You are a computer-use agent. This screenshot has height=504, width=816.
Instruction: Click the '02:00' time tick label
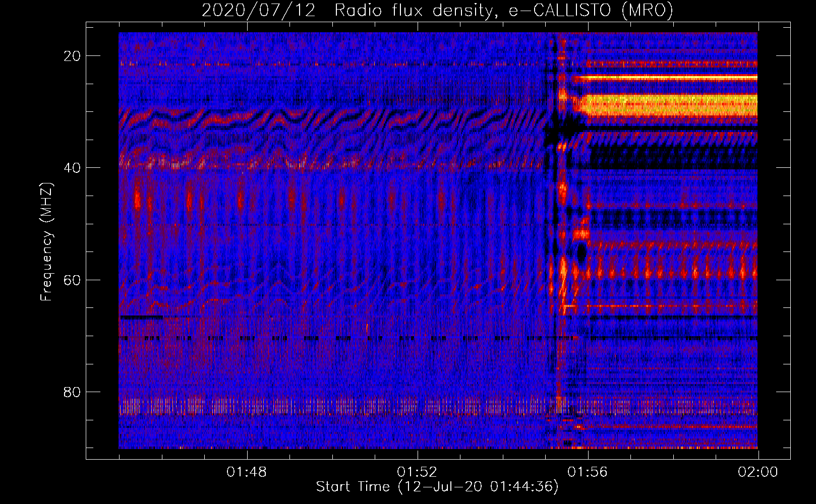pos(758,472)
